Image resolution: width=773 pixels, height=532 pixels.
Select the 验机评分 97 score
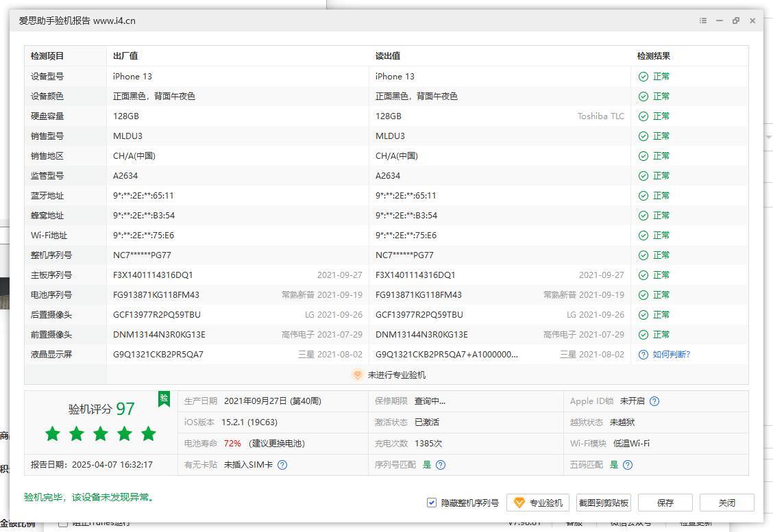[x=101, y=409]
